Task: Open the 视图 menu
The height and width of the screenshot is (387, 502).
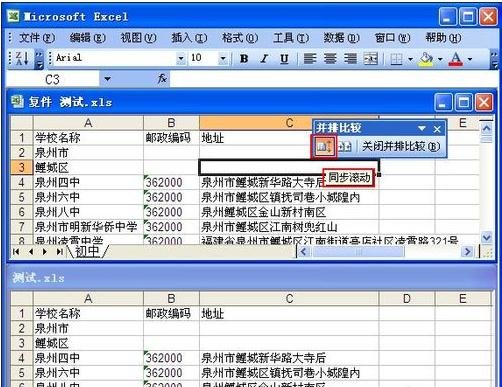Action: coord(138,38)
